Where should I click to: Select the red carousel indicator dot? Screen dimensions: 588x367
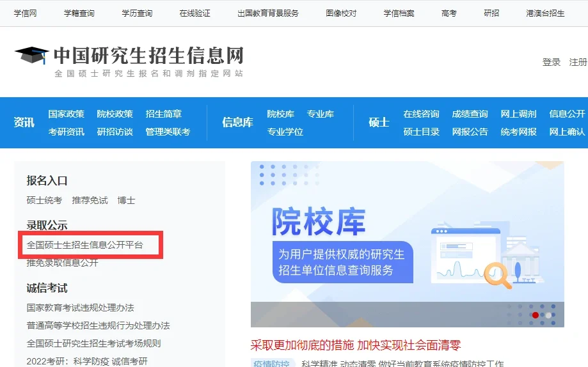(x=536, y=315)
